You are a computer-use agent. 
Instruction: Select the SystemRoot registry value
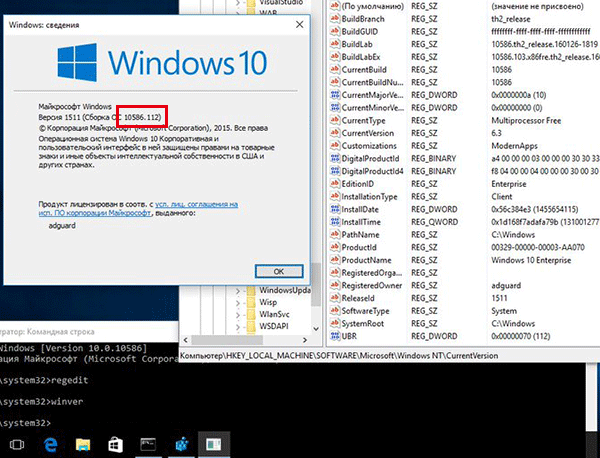click(362, 323)
